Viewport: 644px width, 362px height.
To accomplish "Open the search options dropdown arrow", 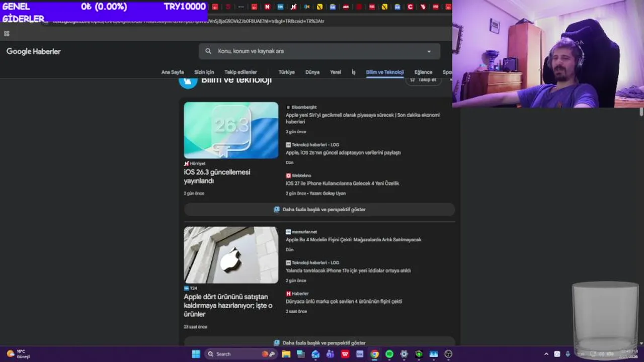I will tap(429, 51).
